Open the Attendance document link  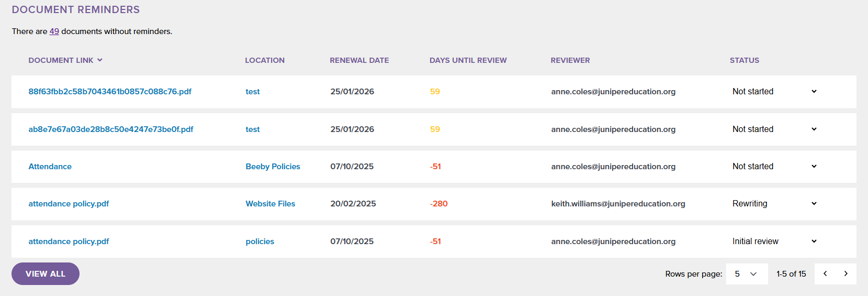click(x=50, y=167)
